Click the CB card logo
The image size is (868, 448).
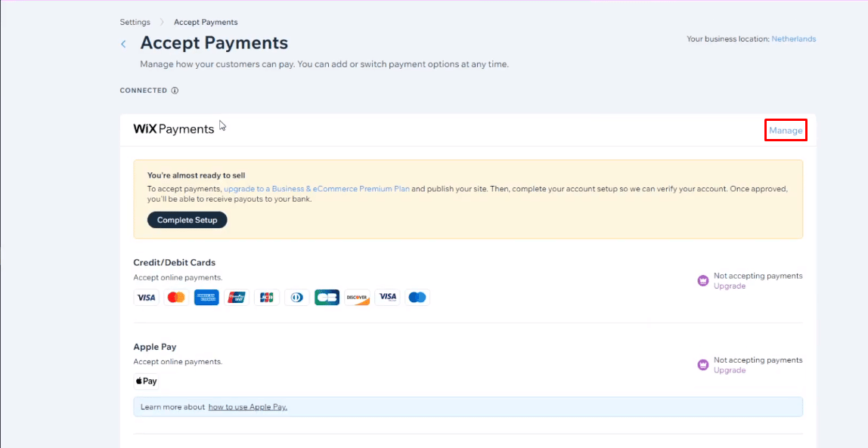coord(327,298)
